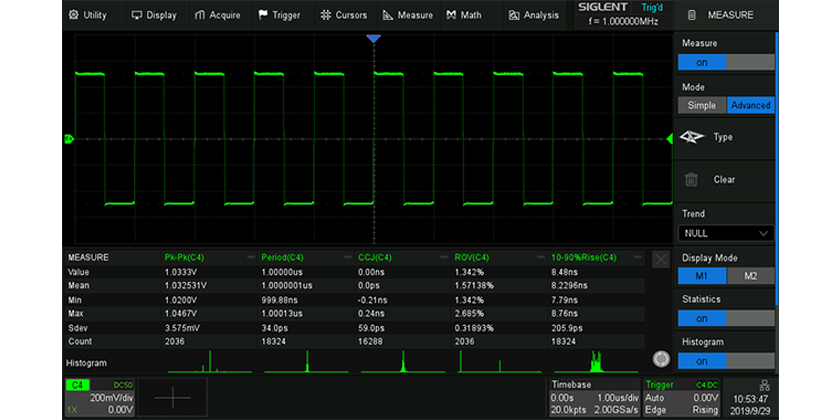Open the Timebase settings box
The image size is (840, 420).
tap(593, 397)
